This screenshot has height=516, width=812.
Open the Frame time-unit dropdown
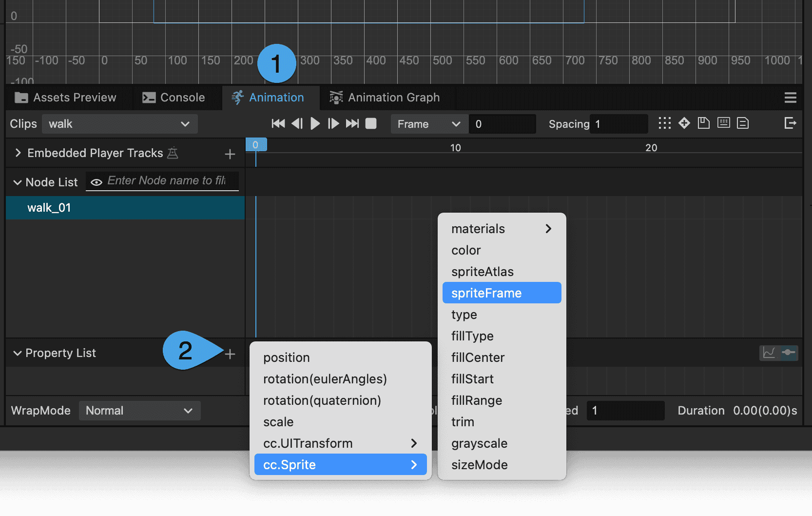(429, 124)
